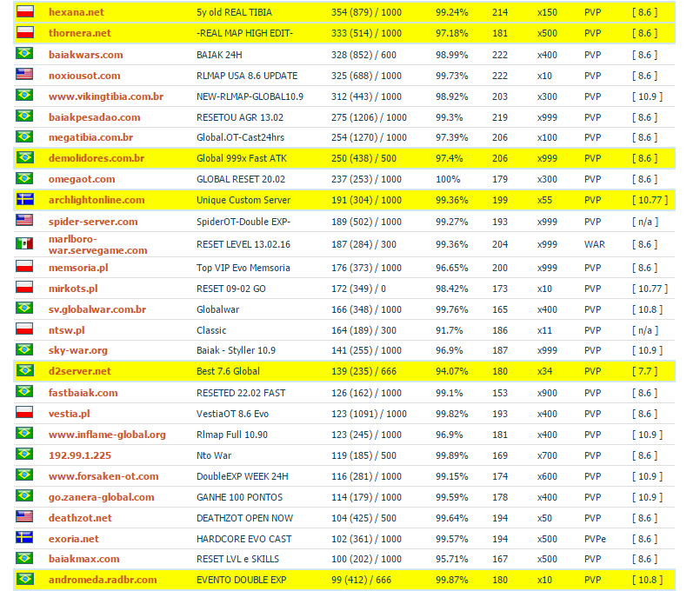Follow the www.forsaken-ot.com link

click(x=103, y=476)
